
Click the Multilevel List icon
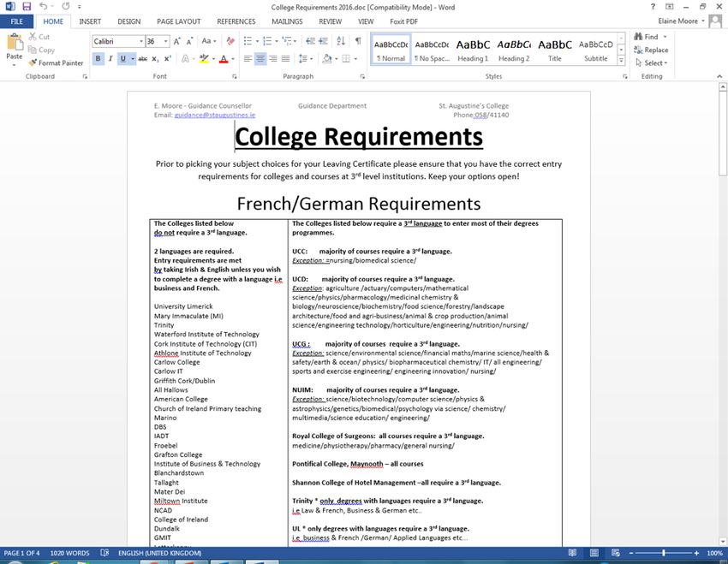(286, 41)
